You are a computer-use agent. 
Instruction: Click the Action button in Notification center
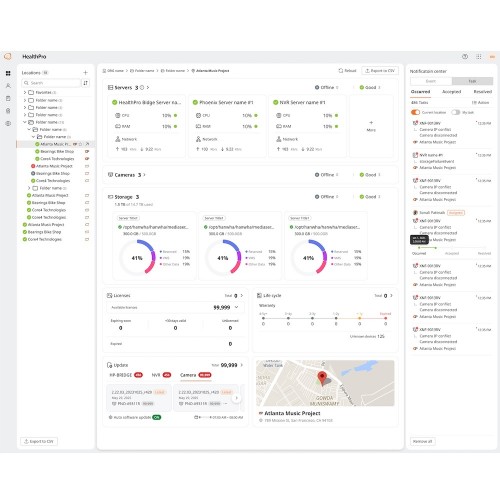(x=480, y=103)
